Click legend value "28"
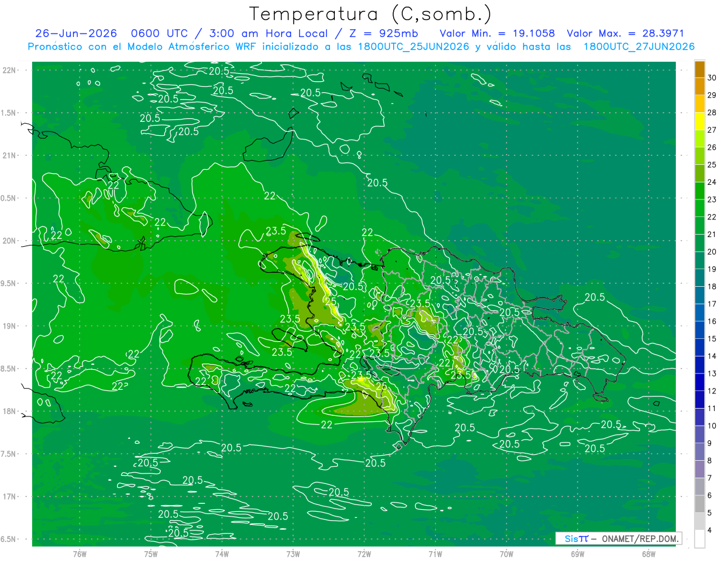This screenshot has height=562, width=728. point(712,112)
